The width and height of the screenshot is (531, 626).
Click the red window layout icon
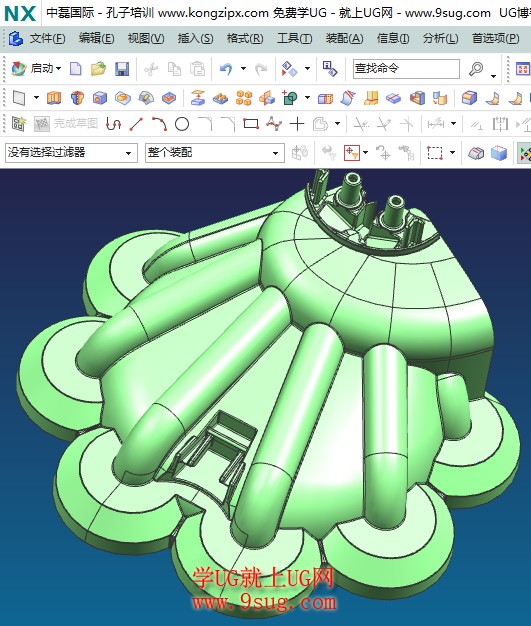coord(523,69)
